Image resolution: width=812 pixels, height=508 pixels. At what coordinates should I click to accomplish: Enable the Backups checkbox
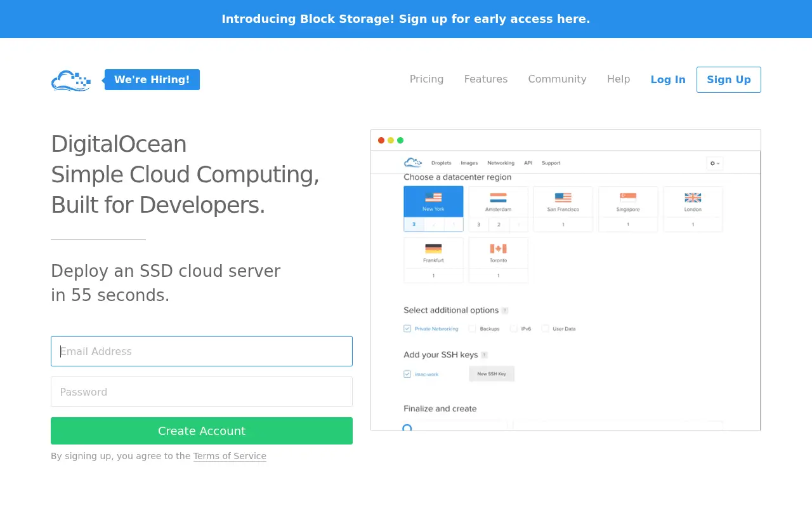click(x=472, y=328)
